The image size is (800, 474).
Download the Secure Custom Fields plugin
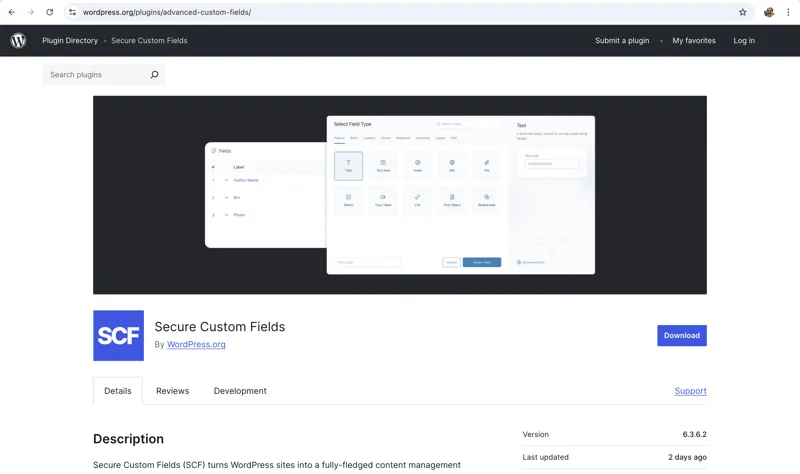coord(682,335)
